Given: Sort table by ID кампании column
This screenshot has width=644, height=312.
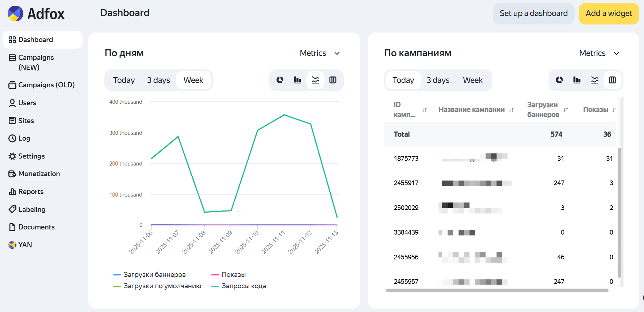Looking at the screenshot, I should coord(424,110).
